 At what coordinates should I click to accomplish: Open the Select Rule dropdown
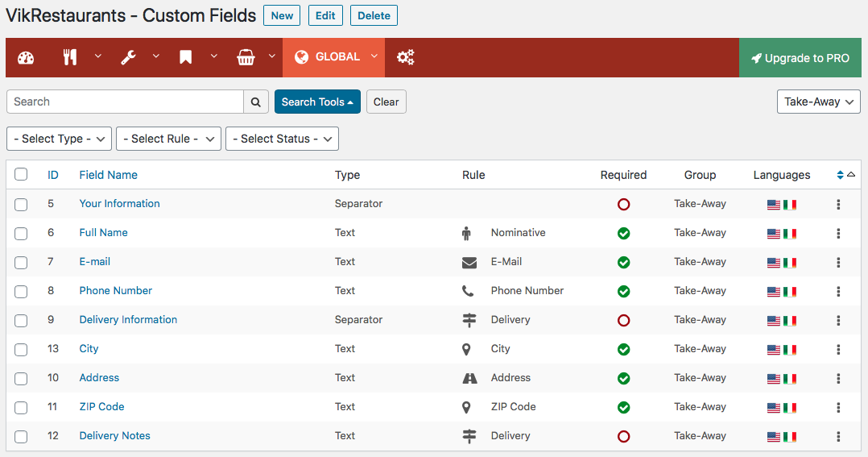click(x=169, y=139)
